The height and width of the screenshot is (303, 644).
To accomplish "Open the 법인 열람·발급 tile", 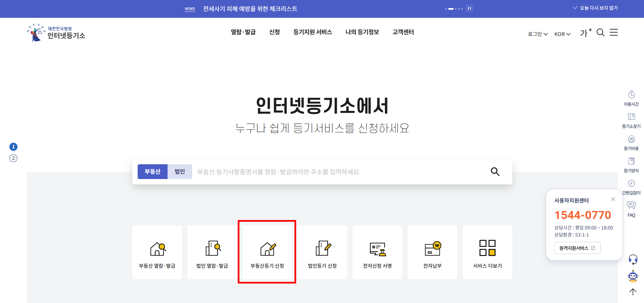I will (212, 252).
